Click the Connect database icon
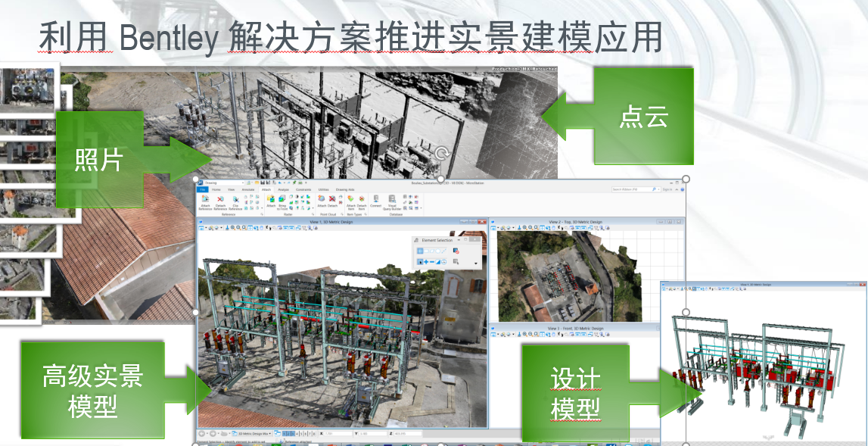 coord(376,201)
